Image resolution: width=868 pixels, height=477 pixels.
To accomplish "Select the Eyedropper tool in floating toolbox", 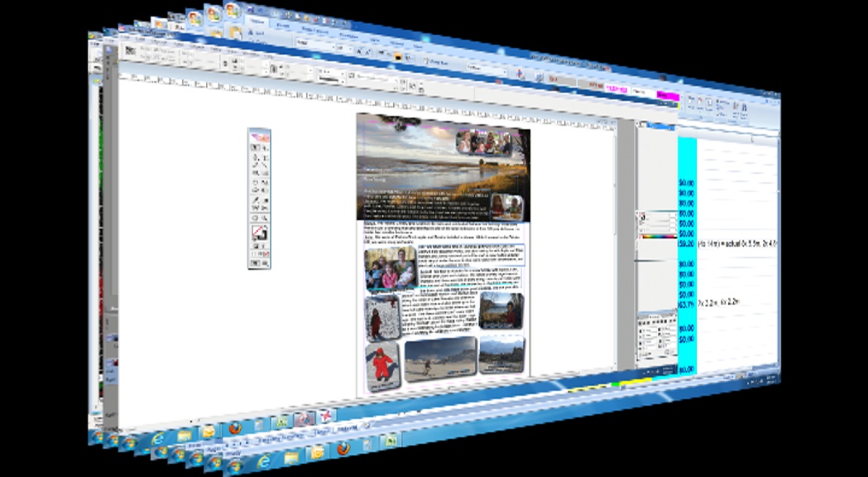I will pos(255,200).
